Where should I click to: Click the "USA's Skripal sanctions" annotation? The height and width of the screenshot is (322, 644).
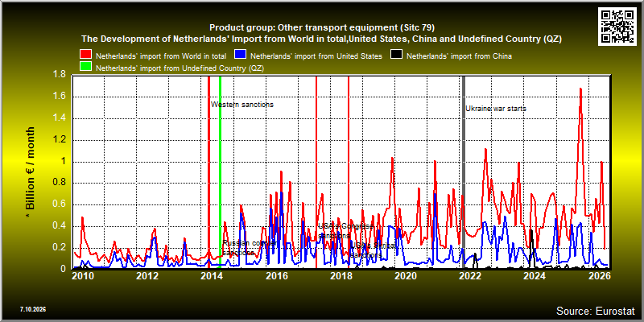point(374,250)
